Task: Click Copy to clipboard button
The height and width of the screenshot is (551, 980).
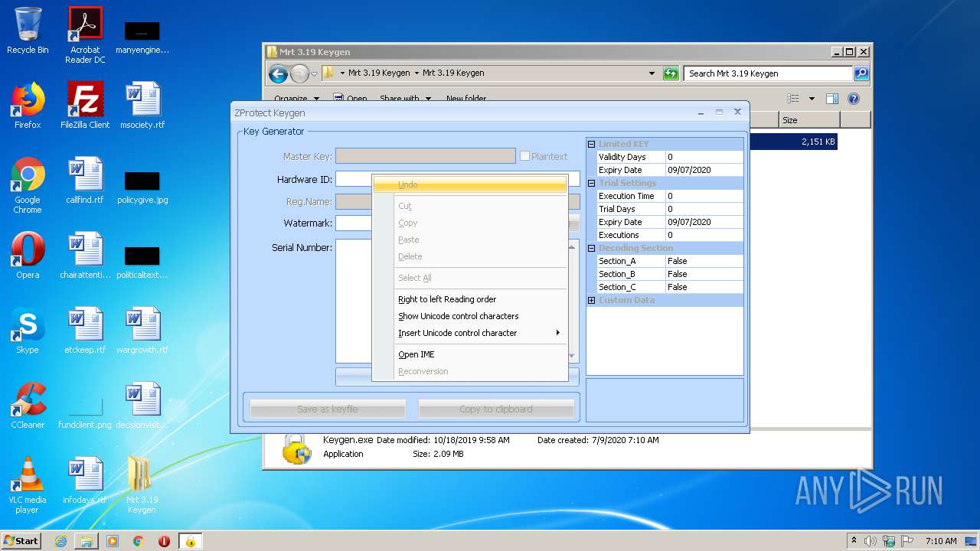Action: [496, 409]
